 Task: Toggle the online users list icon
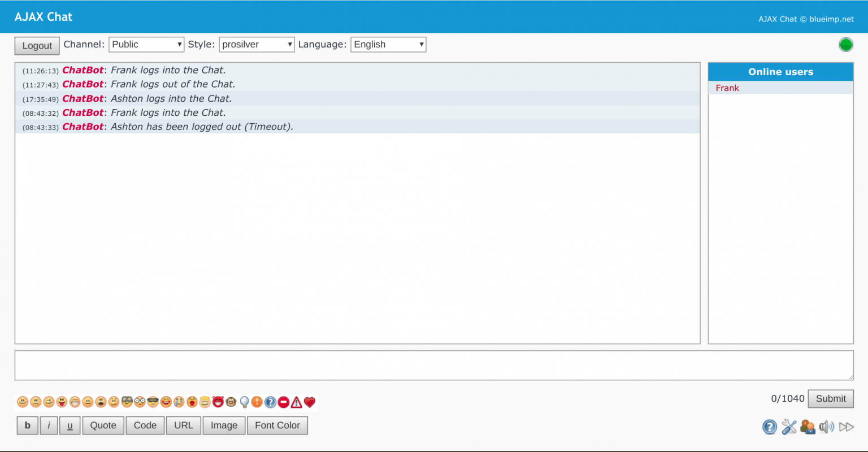(808, 427)
